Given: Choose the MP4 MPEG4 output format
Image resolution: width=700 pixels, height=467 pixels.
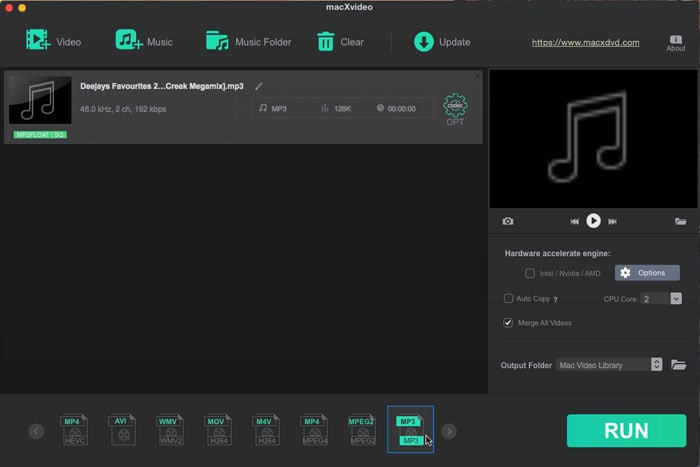Looking at the screenshot, I should [314, 429].
